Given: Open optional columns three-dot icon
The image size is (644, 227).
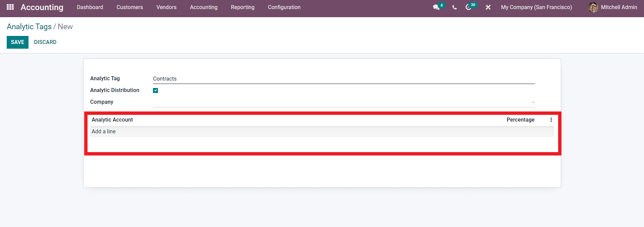Looking at the screenshot, I should 551,120.
